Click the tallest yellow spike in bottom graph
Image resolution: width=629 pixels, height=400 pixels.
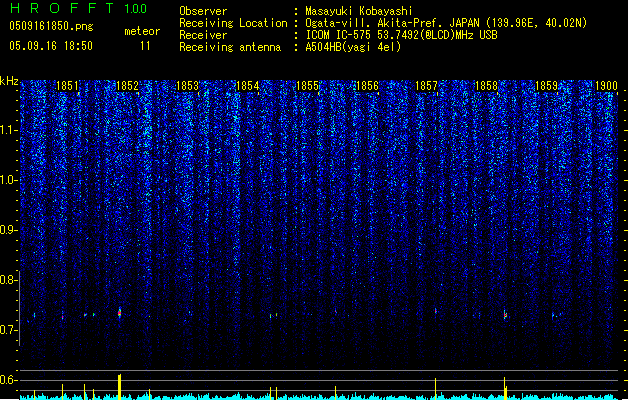point(119,387)
